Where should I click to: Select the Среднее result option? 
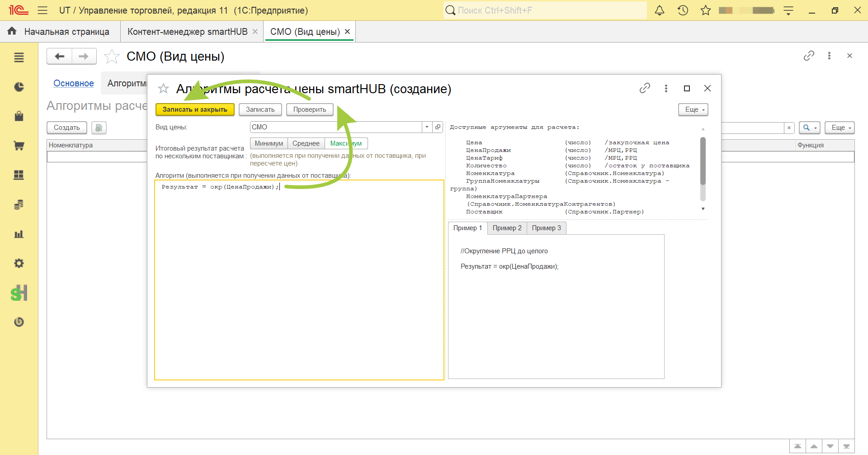tap(306, 143)
